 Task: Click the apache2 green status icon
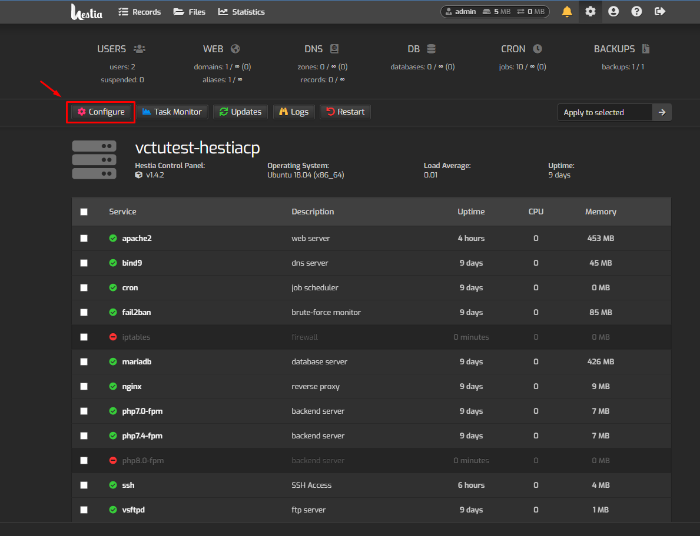113,238
